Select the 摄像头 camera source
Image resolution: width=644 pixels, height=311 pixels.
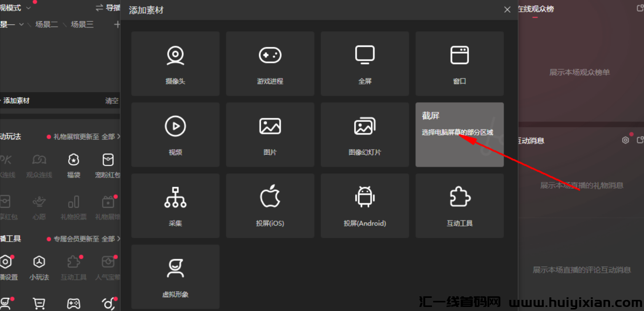pyautogui.click(x=175, y=64)
